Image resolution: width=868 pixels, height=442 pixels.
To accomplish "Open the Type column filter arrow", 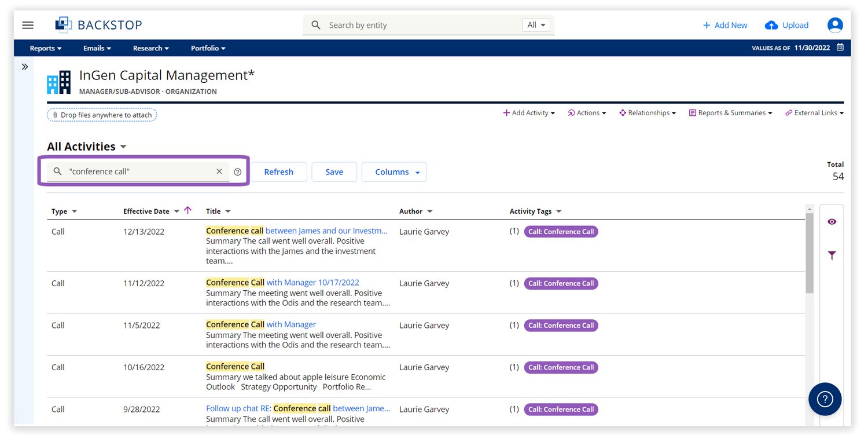I will tap(74, 211).
